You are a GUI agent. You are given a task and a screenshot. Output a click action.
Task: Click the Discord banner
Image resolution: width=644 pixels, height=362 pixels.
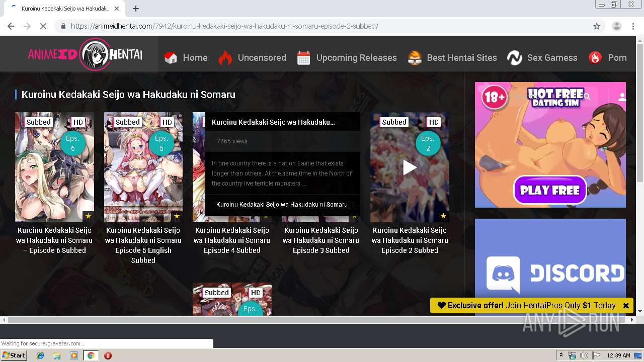coord(550,267)
